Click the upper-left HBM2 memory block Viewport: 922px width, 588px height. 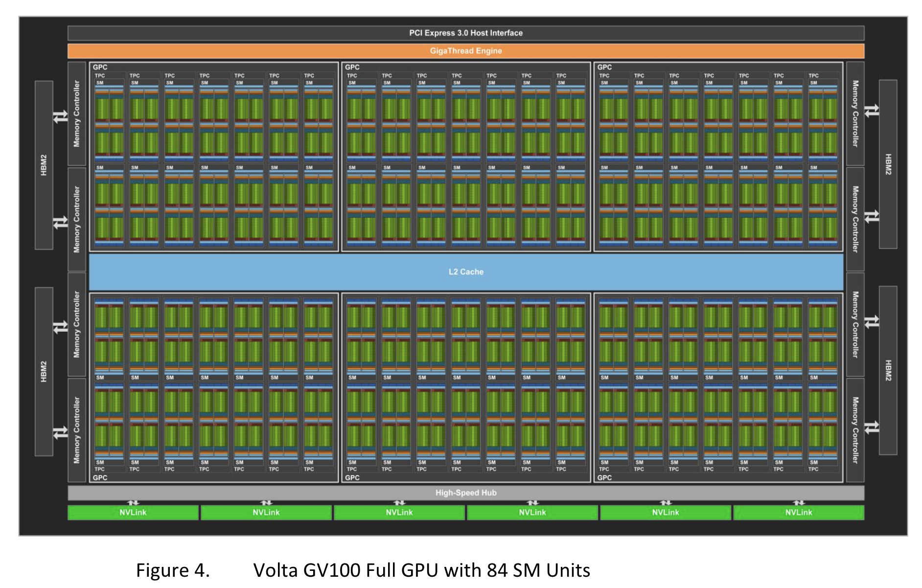pyautogui.click(x=44, y=165)
